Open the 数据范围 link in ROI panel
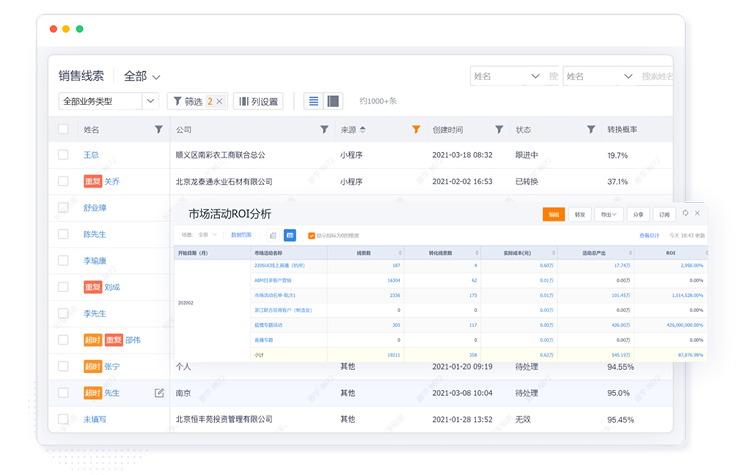This screenshot has height=475, width=744. pos(241,235)
